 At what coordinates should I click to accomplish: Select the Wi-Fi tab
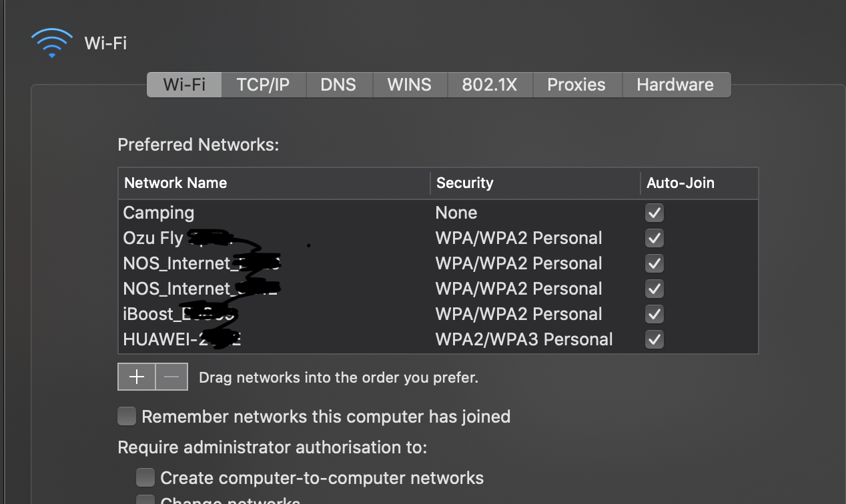(x=184, y=85)
